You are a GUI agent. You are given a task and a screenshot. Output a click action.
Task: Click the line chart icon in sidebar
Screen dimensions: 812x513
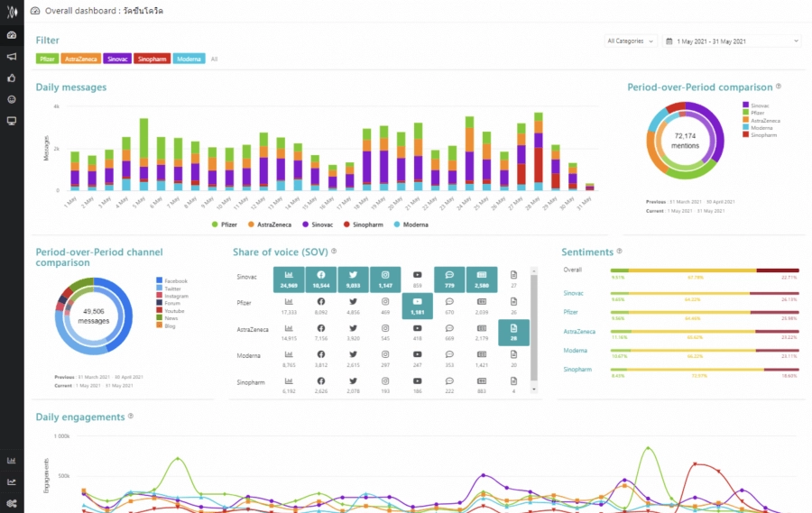pos(12,481)
